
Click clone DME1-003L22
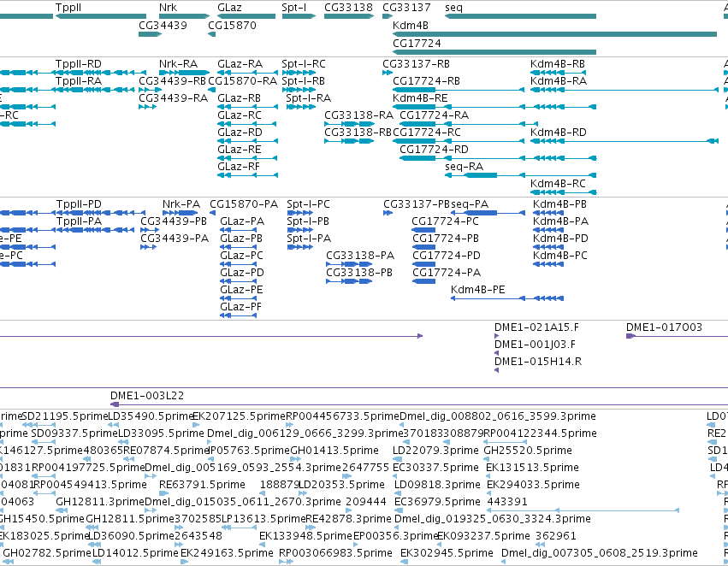point(147,396)
